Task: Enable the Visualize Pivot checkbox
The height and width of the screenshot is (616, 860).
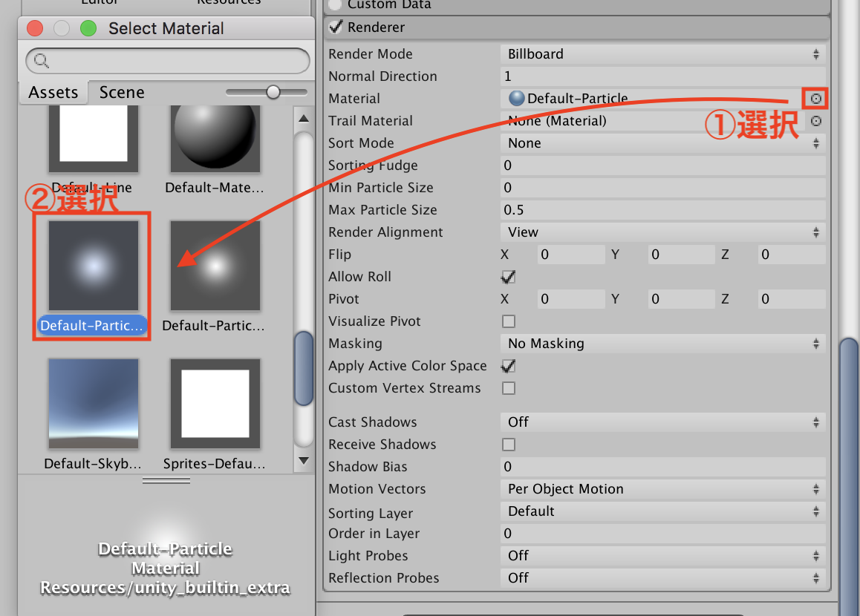Action: (509, 321)
